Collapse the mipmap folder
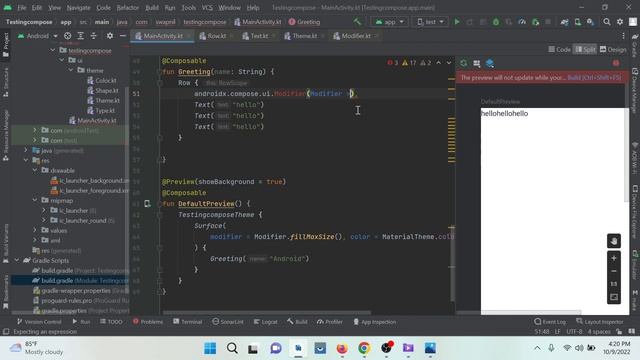The height and width of the screenshot is (360, 640). pos(35,200)
